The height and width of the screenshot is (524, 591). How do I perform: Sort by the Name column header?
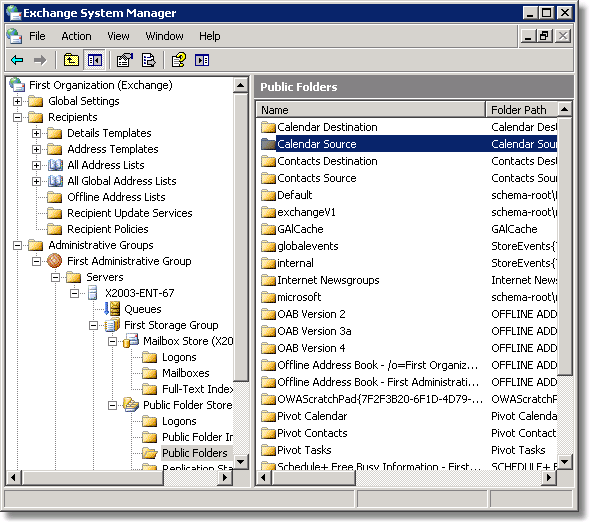[370, 110]
